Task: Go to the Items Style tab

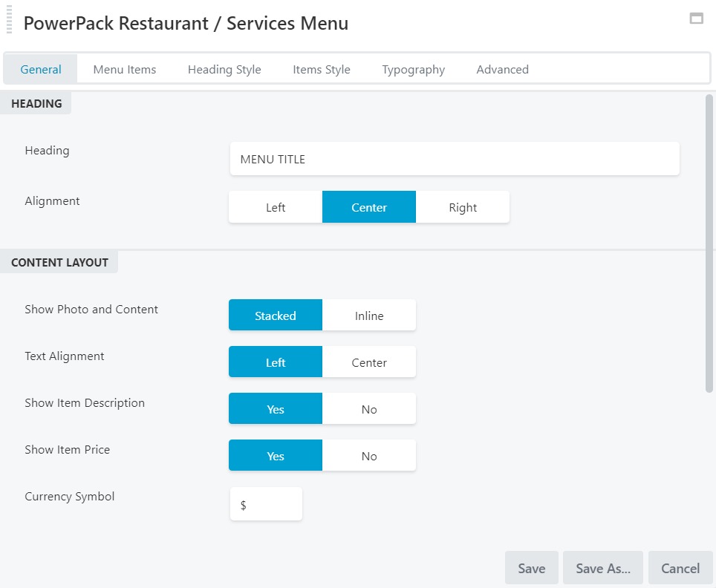Action: coord(322,69)
